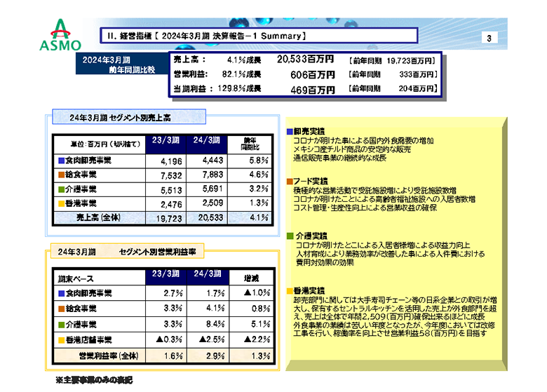Viewport: 547px width, 392px height.
Task: Click the 営業利益率(全体) total row label
Action: tap(109, 356)
